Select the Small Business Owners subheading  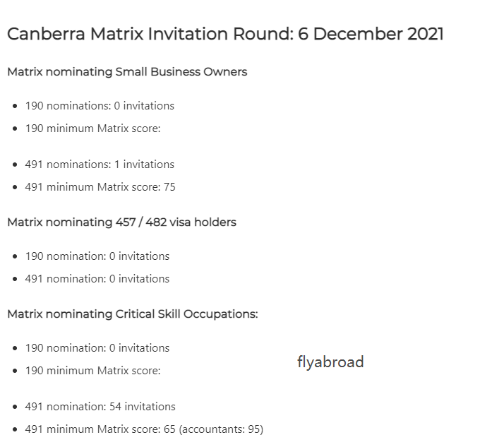tap(127, 71)
